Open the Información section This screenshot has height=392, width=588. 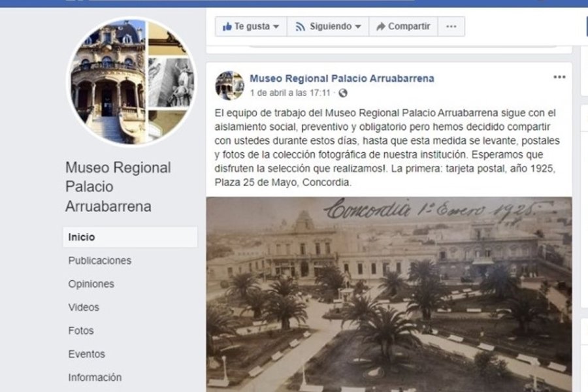95,378
